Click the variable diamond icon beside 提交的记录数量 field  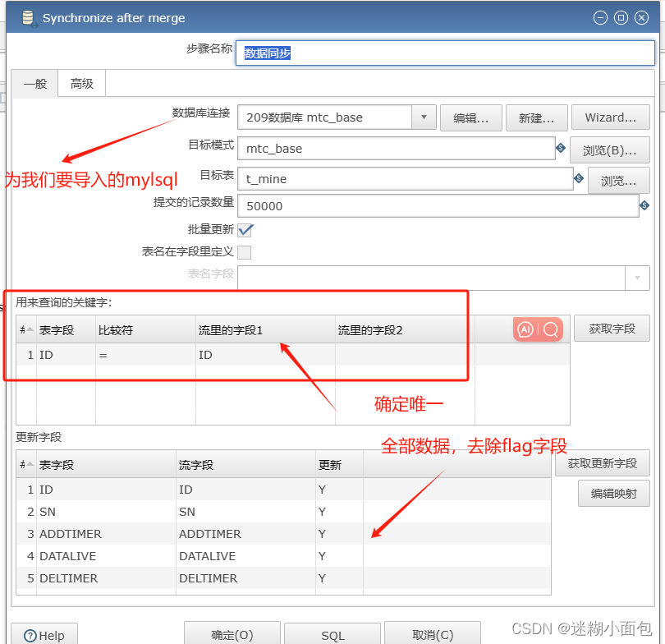click(644, 205)
